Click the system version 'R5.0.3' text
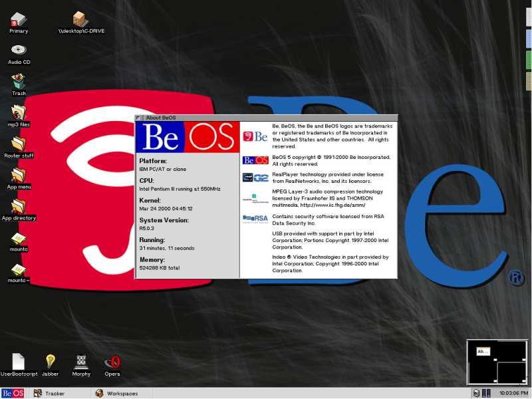 [x=146, y=228]
